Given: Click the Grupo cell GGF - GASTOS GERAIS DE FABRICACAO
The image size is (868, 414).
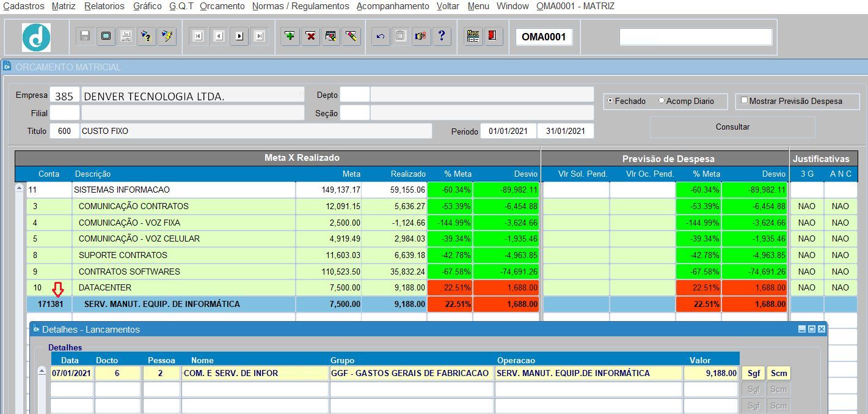Looking at the screenshot, I should click(x=412, y=373).
